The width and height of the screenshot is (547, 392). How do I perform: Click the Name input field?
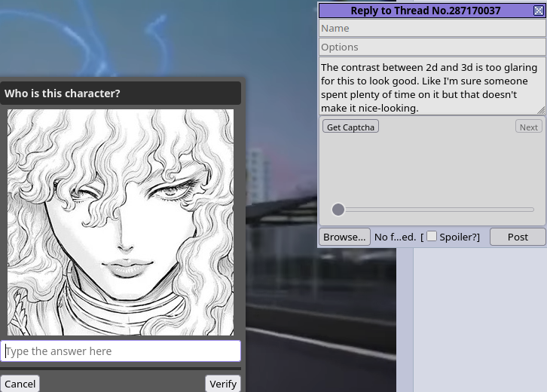click(x=432, y=29)
